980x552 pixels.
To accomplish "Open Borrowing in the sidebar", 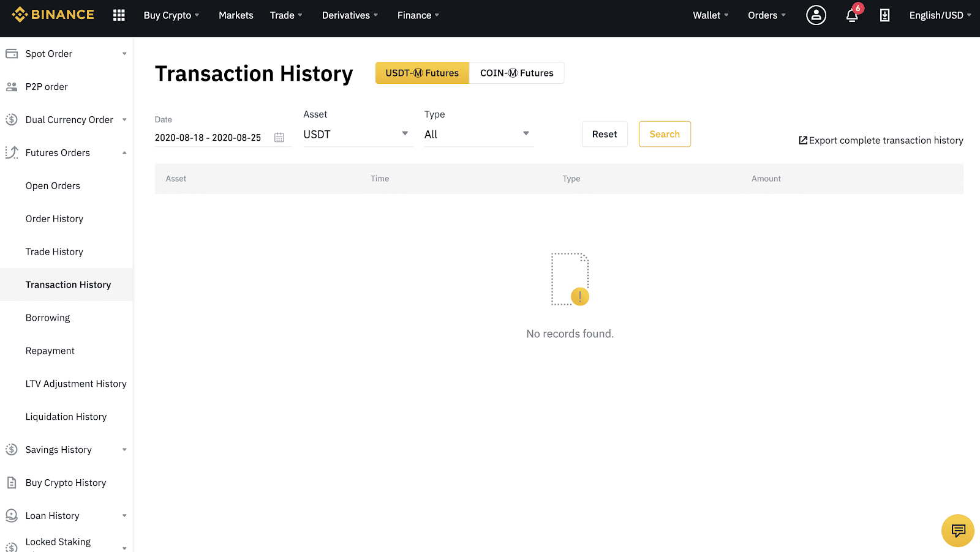I will click(48, 318).
